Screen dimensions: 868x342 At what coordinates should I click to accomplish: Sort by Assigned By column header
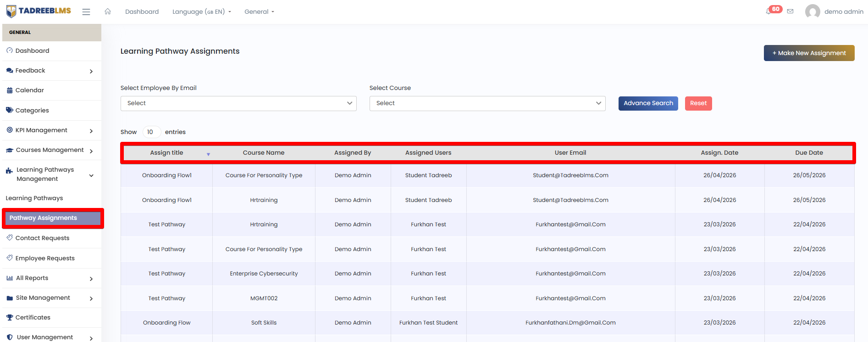[x=353, y=153]
